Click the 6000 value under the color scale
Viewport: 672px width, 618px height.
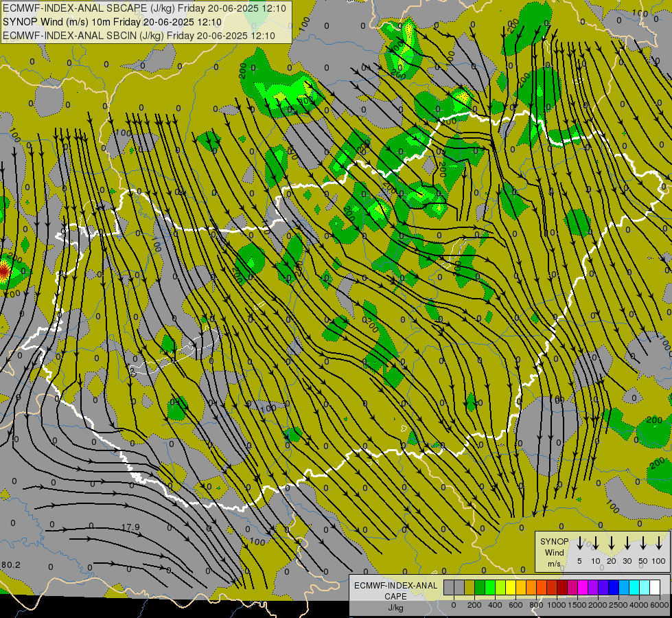(x=660, y=605)
